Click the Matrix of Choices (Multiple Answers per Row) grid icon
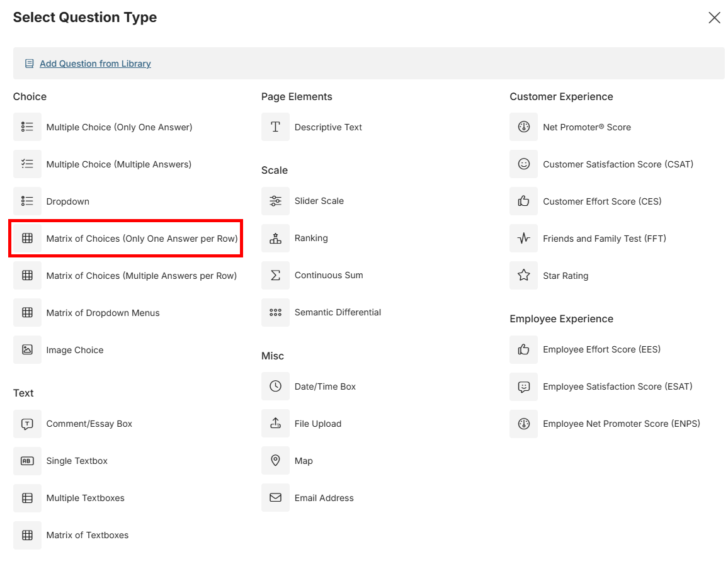 click(x=27, y=275)
